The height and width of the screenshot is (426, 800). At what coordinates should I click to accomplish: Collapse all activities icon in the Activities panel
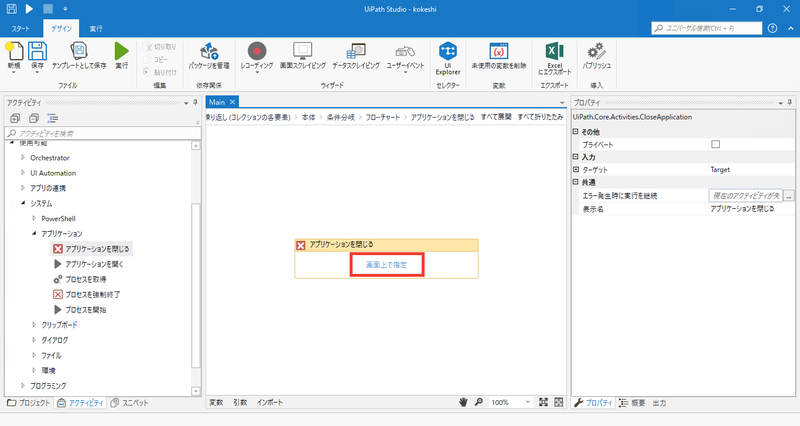34,118
